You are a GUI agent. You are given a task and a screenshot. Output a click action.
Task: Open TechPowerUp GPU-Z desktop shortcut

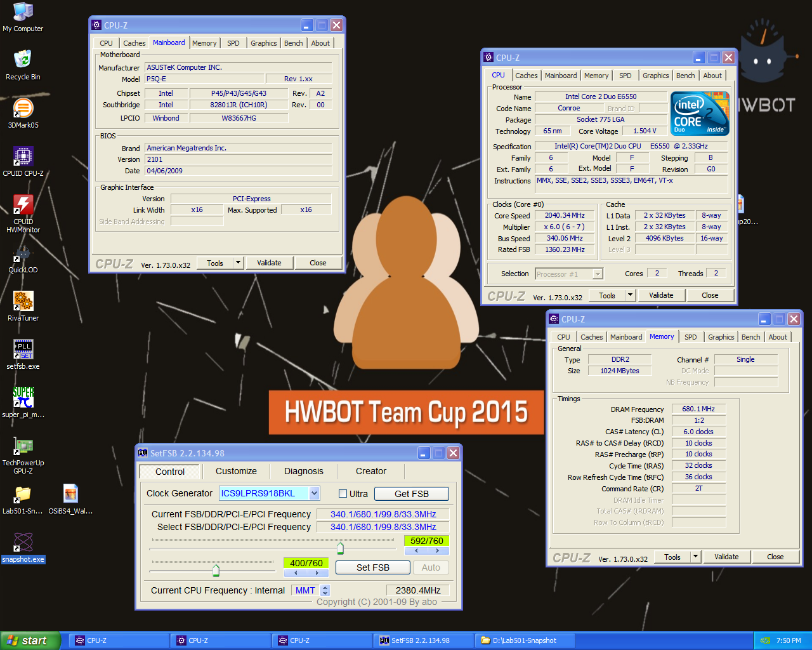click(23, 455)
